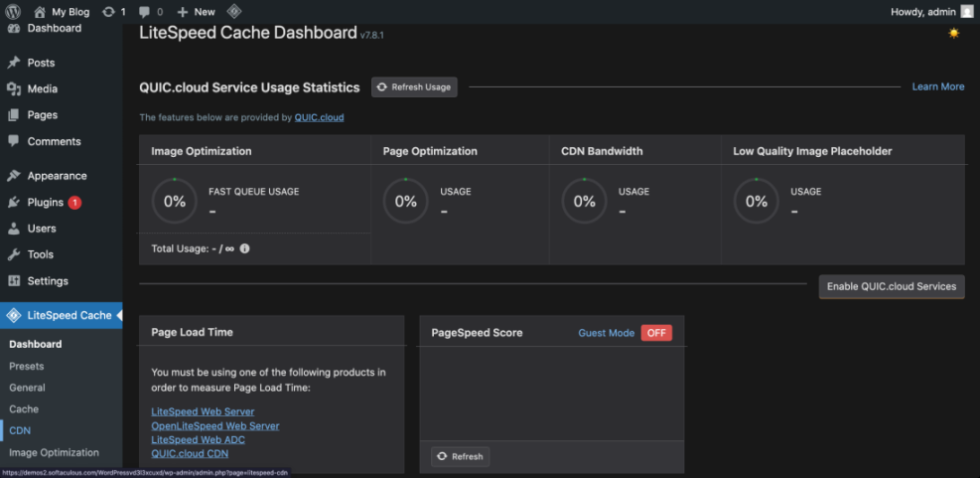Click the Posts pin icon
The image size is (980, 478).
coord(14,63)
